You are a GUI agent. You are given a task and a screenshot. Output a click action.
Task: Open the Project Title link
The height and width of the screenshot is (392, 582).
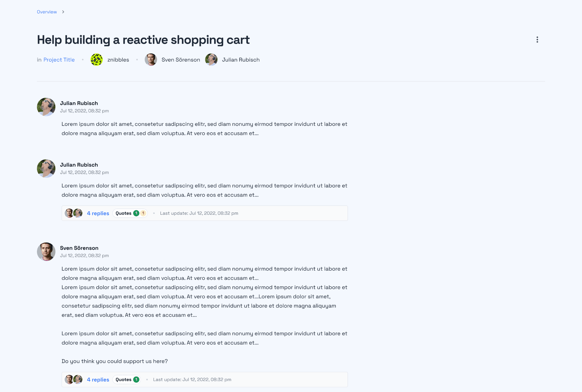pos(59,60)
